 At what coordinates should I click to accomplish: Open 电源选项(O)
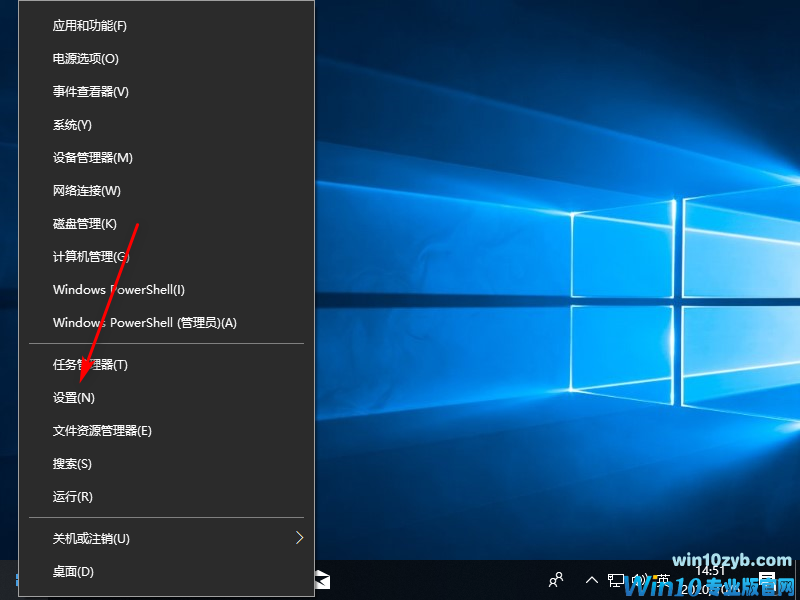[x=85, y=59]
